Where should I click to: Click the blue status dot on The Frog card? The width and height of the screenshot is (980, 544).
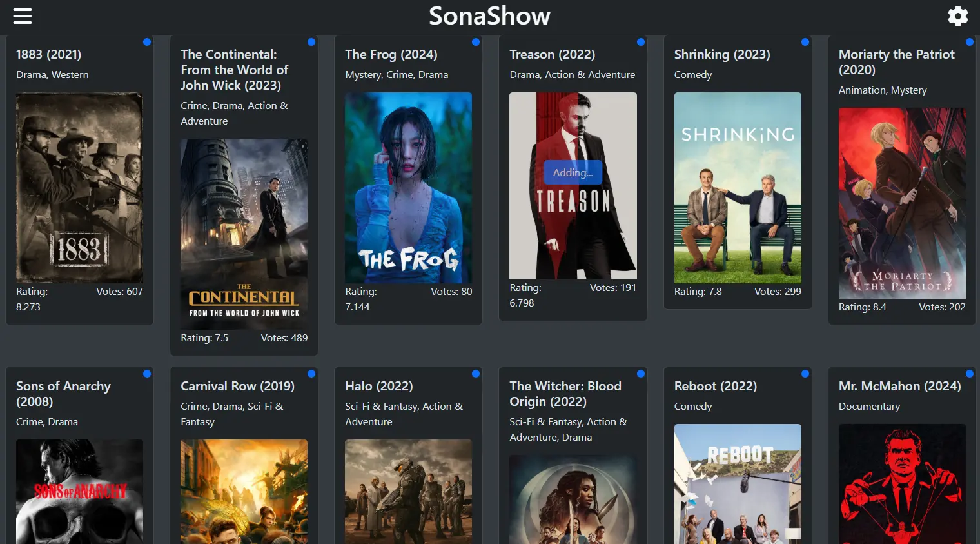pyautogui.click(x=476, y=42)
